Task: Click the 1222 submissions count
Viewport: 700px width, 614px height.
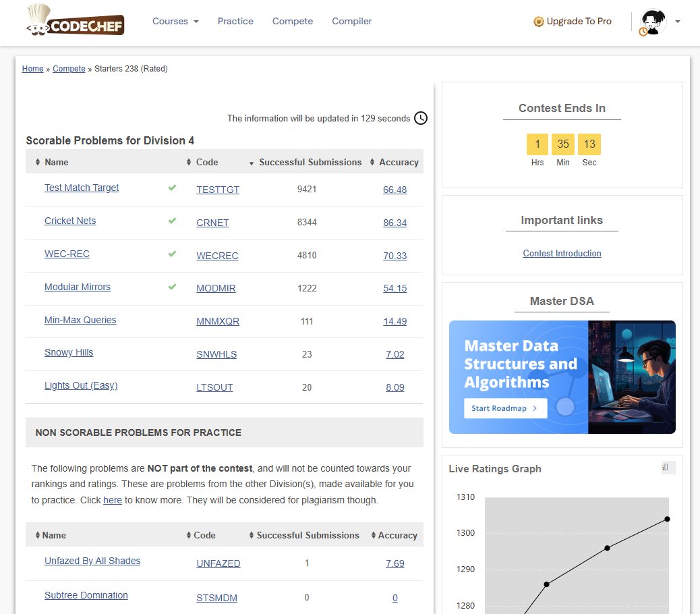Action: (307, 289)
